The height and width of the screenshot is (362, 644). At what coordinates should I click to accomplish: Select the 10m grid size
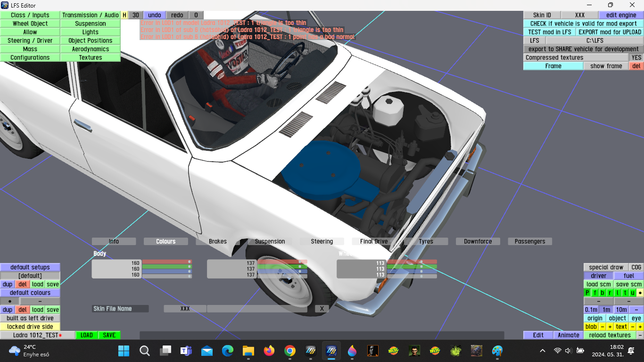[x=621, y=310]
